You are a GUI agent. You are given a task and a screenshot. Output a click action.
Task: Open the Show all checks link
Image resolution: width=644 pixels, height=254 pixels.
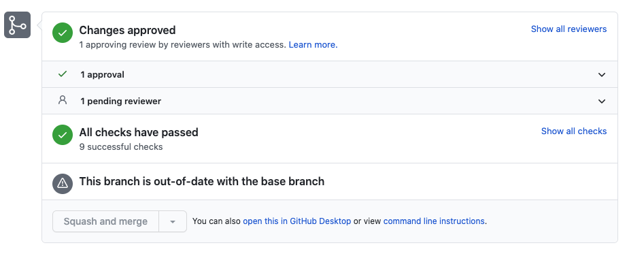coord(574,131)
